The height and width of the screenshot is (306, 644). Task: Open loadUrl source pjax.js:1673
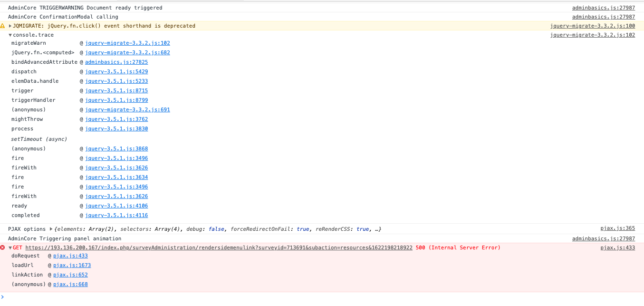point(72,265)
